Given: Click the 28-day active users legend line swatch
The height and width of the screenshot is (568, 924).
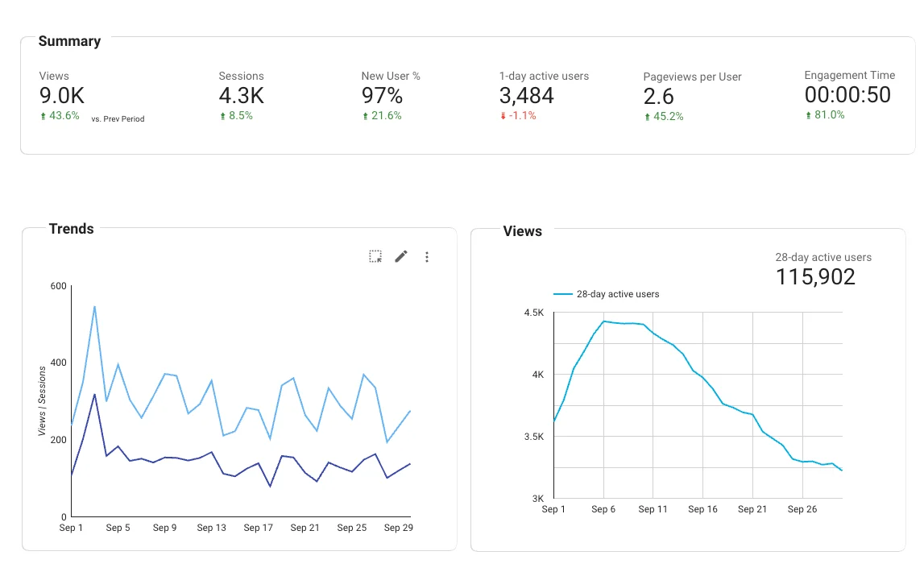Looking at the screenshot, I should [562, 295].
